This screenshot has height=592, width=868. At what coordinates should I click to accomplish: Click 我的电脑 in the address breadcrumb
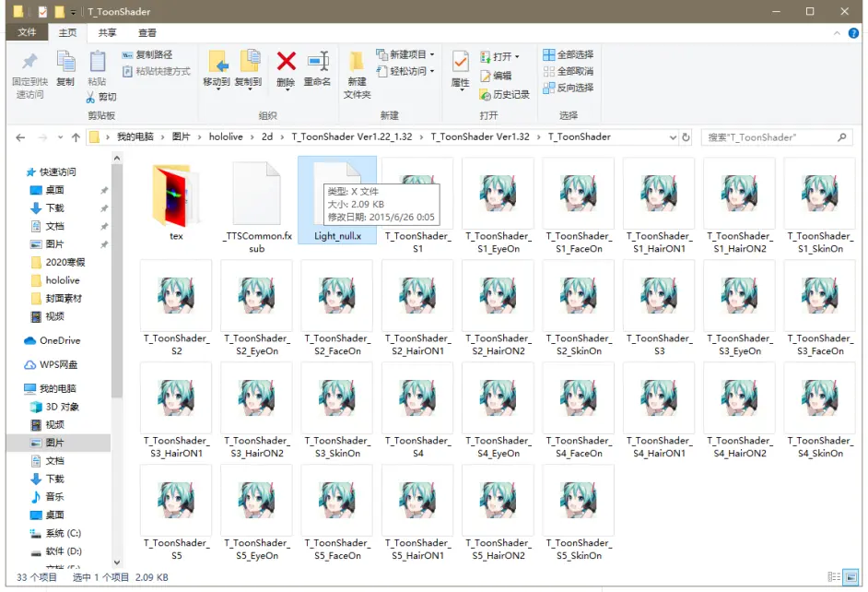(135, 136)
